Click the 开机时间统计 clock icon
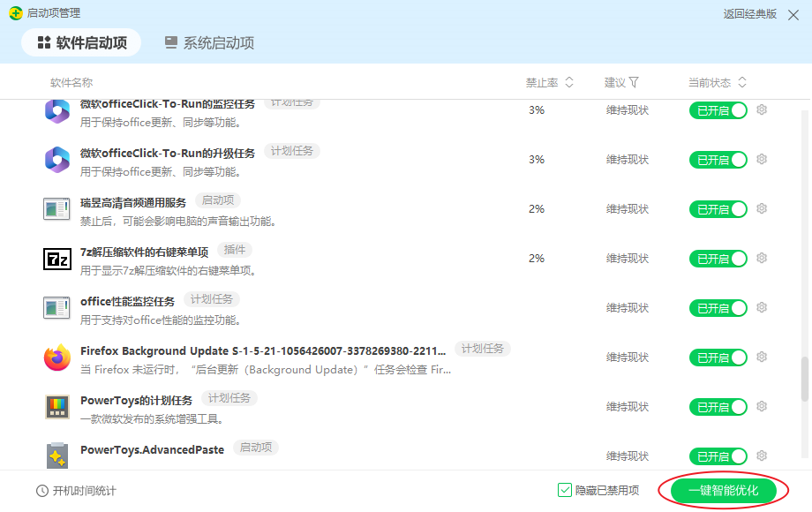This screenshot has width=812, height=512. (x=42, y=491)
